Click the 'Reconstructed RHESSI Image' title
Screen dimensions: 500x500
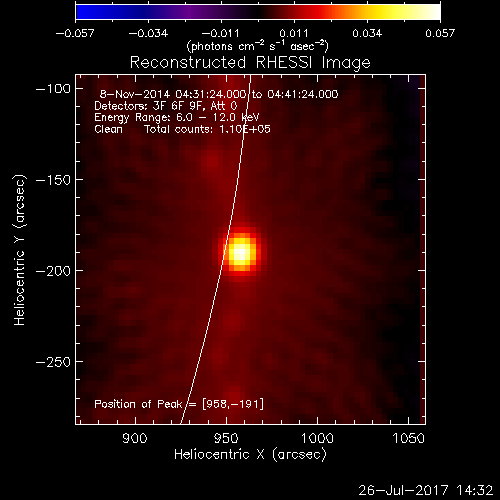(250, 62)
